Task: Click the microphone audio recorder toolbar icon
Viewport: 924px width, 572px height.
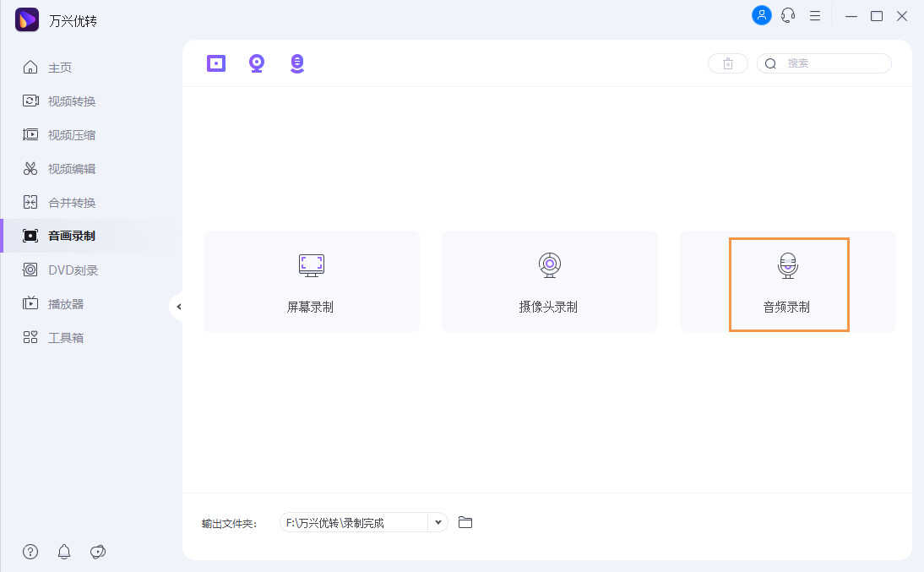Action: tap(297, 63)
